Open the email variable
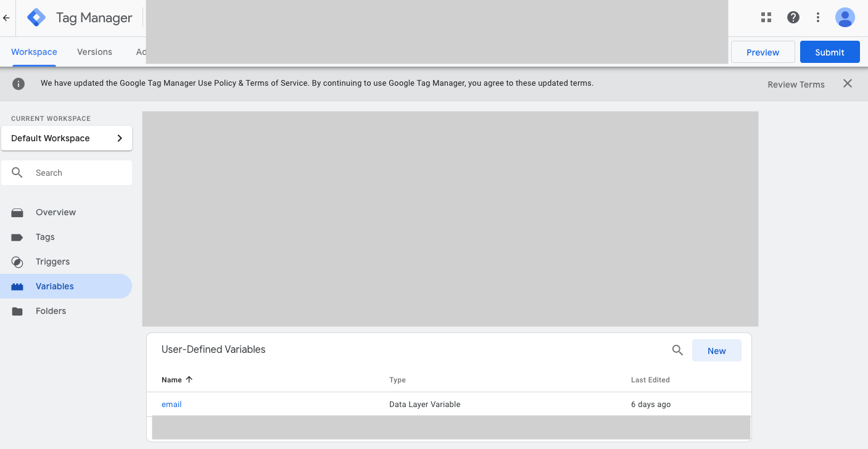868x449 pixels. click(x=172, y=405)
